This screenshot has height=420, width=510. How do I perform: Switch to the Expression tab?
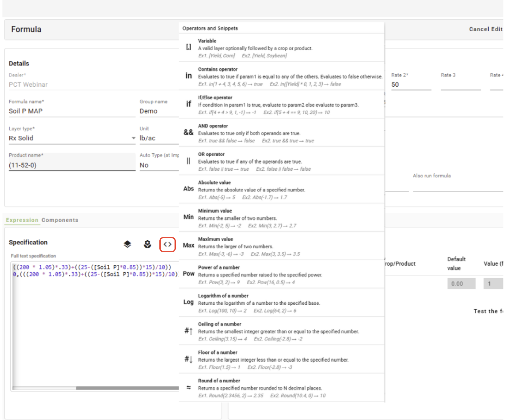point(22,220)
